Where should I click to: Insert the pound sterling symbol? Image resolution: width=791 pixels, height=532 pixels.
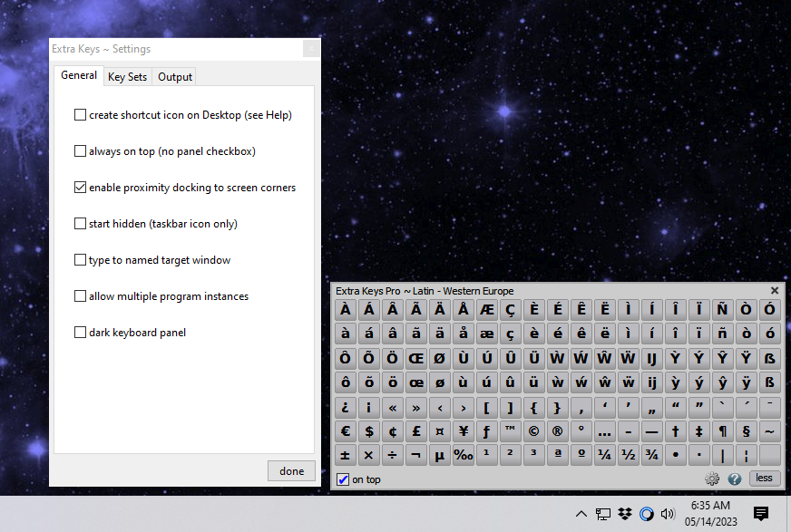(x=416, y=431)
